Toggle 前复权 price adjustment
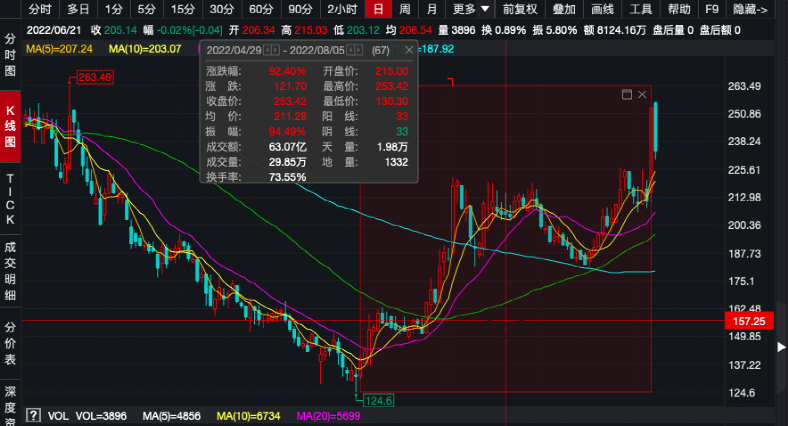The height and width of the screenshot is (426, 788). (519, 9)
